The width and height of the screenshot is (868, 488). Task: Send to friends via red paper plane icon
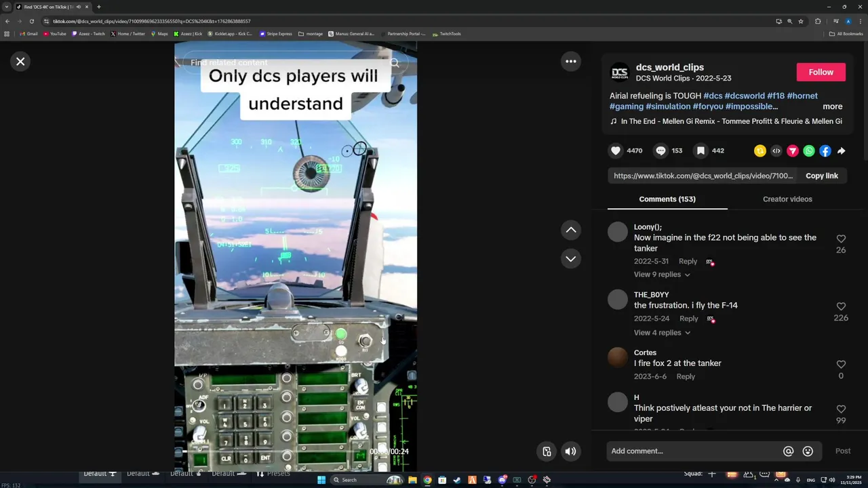click(793, 151)
